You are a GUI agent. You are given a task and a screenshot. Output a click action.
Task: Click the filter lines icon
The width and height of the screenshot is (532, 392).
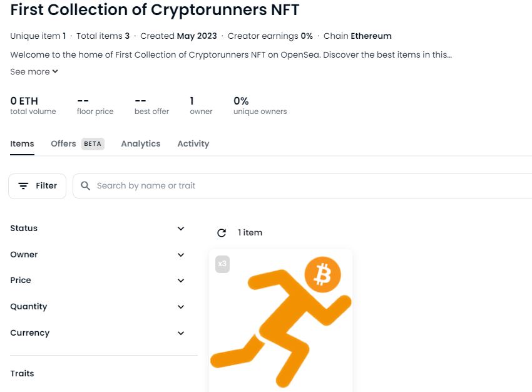pos(23,186)
